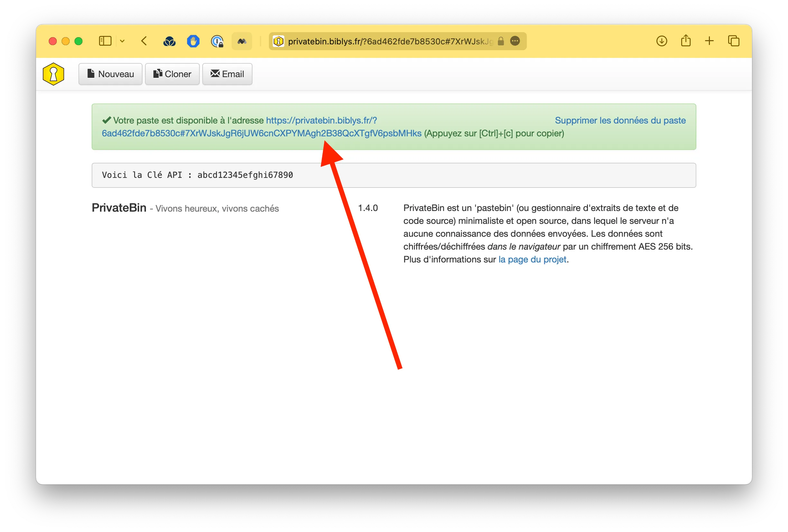Click the Nouveau (New paste) icon
Image resolution: width=788 pixels, height=532 pixels.
point(110,74)
